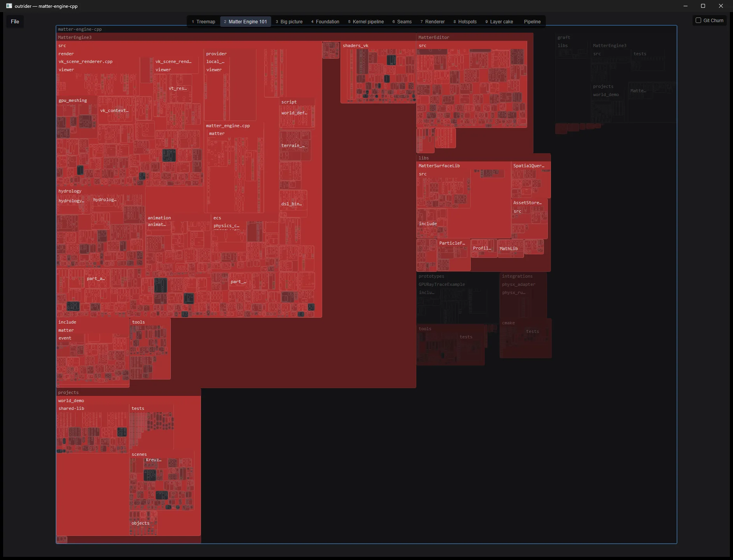Screen dimensions: 733x560
Task: Select the hydrology folder label
Action: point(70,191)
